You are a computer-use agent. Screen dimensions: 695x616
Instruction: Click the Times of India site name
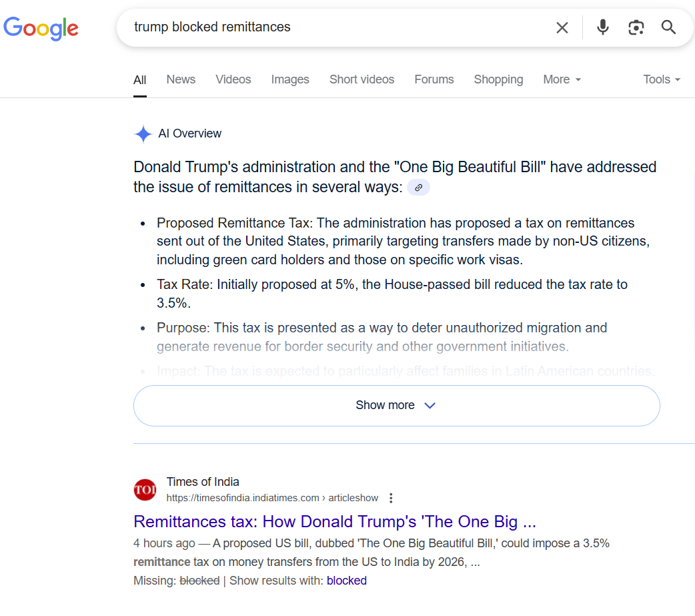[x=203, y=482]
